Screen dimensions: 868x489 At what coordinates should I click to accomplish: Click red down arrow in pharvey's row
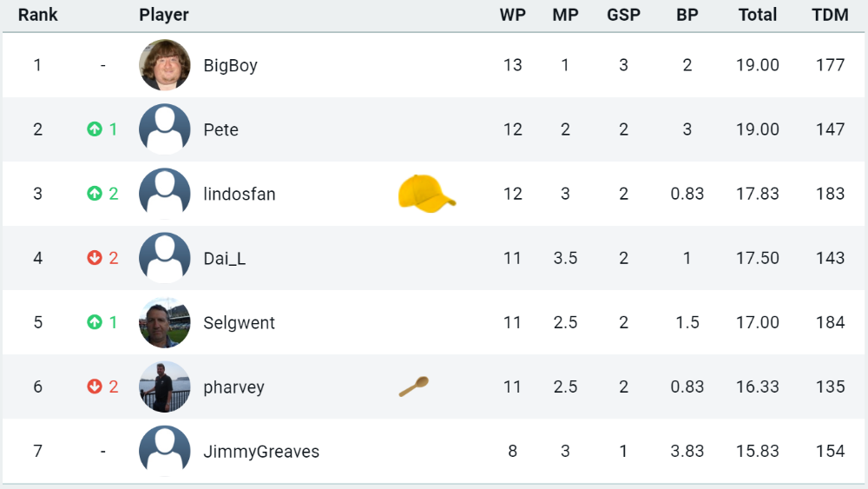[x=95, y=386]
